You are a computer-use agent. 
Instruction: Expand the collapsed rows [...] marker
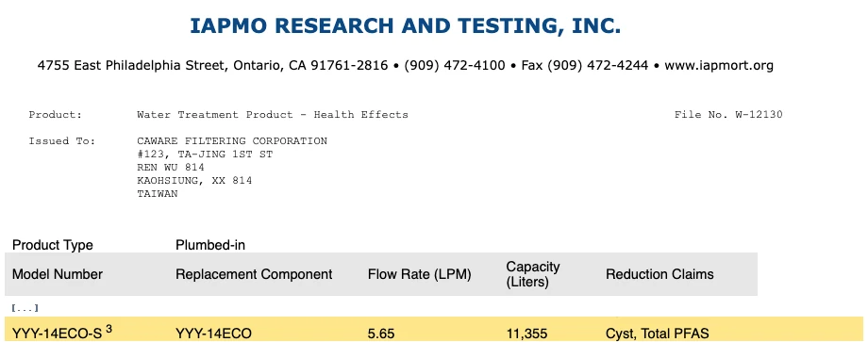[x=25, y=308]
